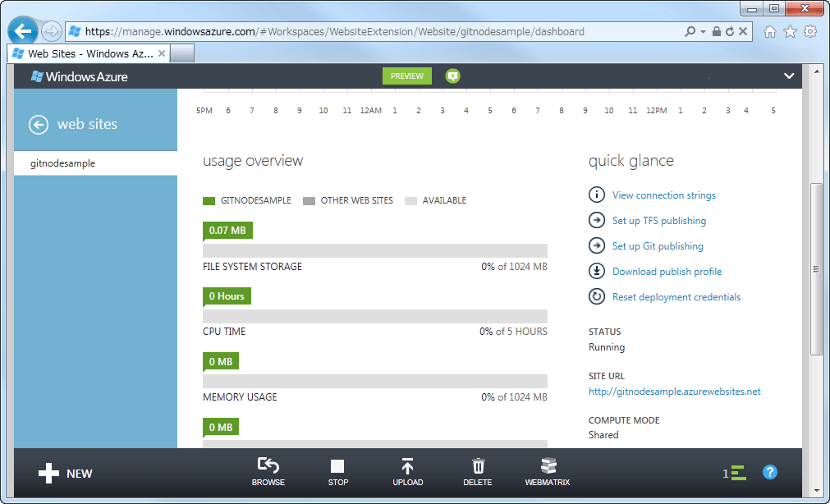Click the light AVAILABLE legend swatch
The image size is (830, 504).
[410, 200]
